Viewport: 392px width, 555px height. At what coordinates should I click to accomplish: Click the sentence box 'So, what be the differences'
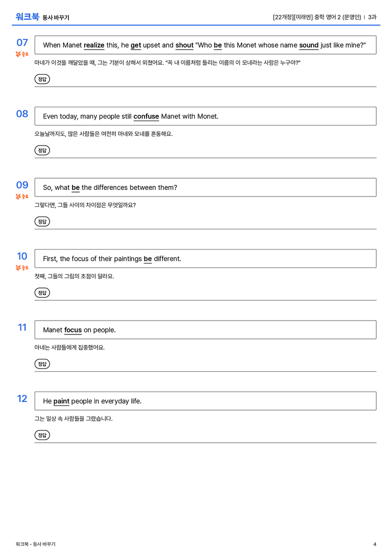206,187
